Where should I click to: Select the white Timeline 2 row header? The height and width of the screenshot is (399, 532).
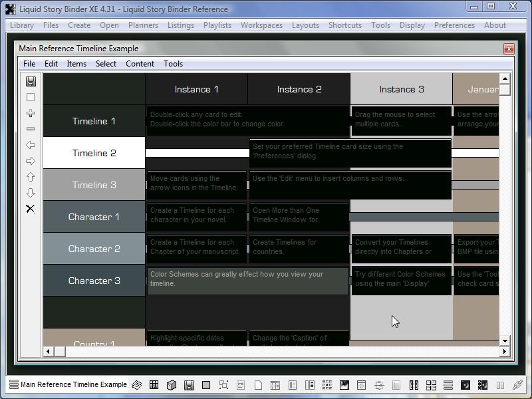[94, 153]
